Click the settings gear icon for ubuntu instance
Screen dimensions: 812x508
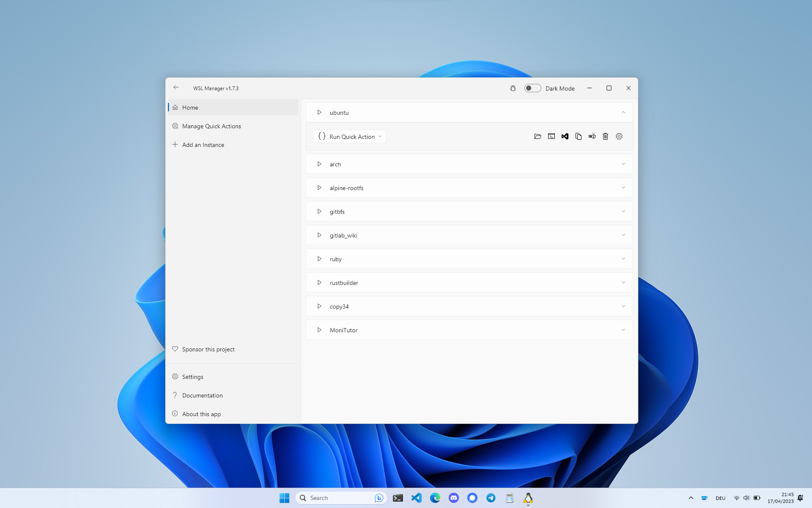pyautogui.click(x=619, y=136)
